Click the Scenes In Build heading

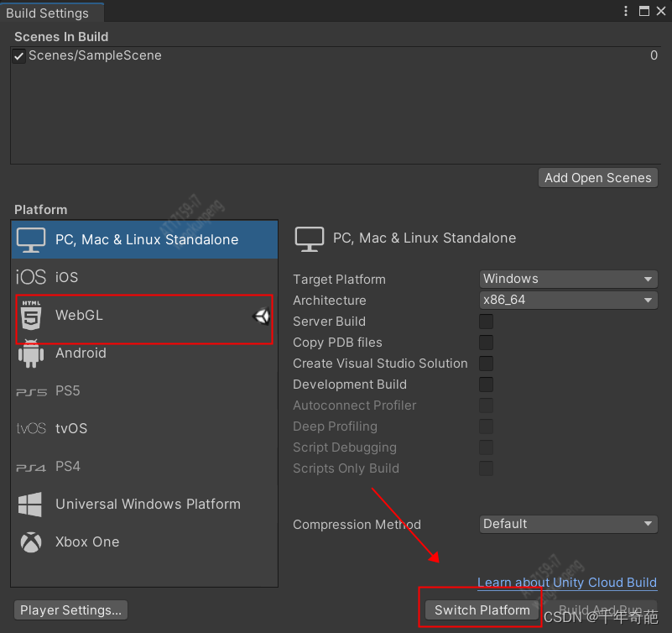coord(61,37)
